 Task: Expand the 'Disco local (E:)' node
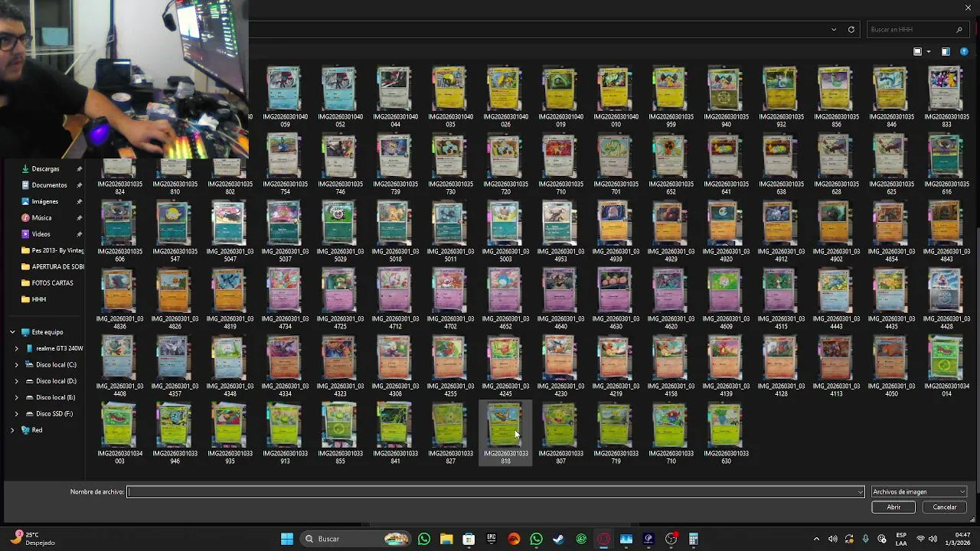tap(17, 397)
